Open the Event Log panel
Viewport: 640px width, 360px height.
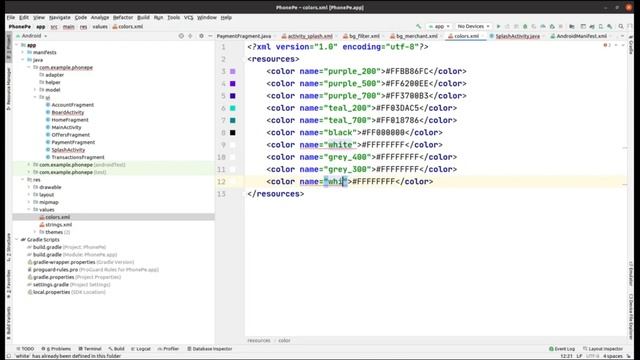tap(562, 349)
